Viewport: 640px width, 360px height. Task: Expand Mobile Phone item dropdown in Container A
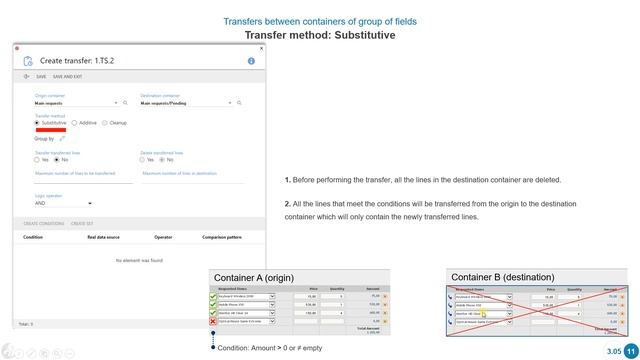pyautogui.click(x=272, y=304)
